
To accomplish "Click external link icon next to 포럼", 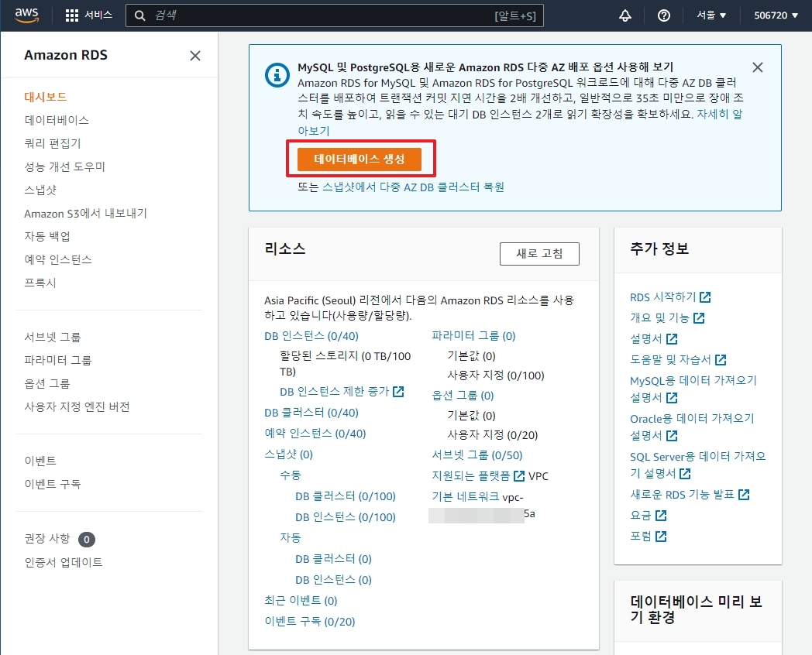I will 661,536.
